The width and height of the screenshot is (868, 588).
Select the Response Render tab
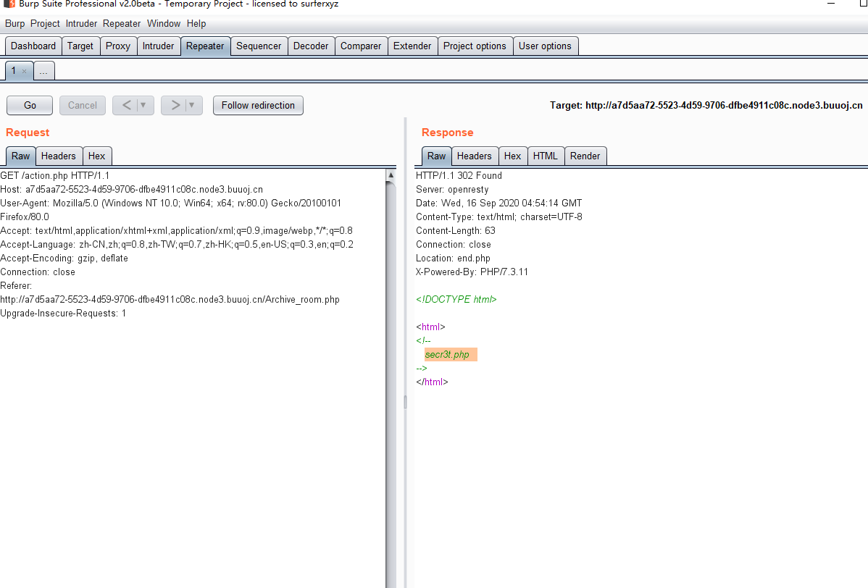pos(585,156)
